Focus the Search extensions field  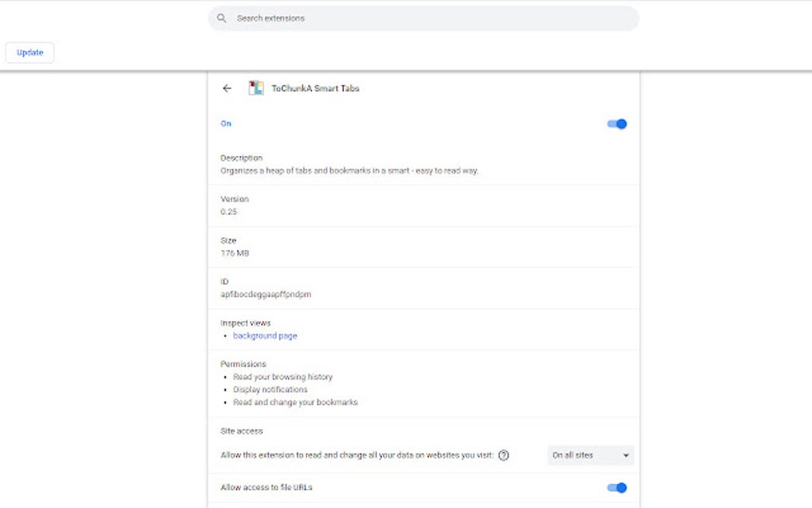pyautogui.click(x=430, y=18)
